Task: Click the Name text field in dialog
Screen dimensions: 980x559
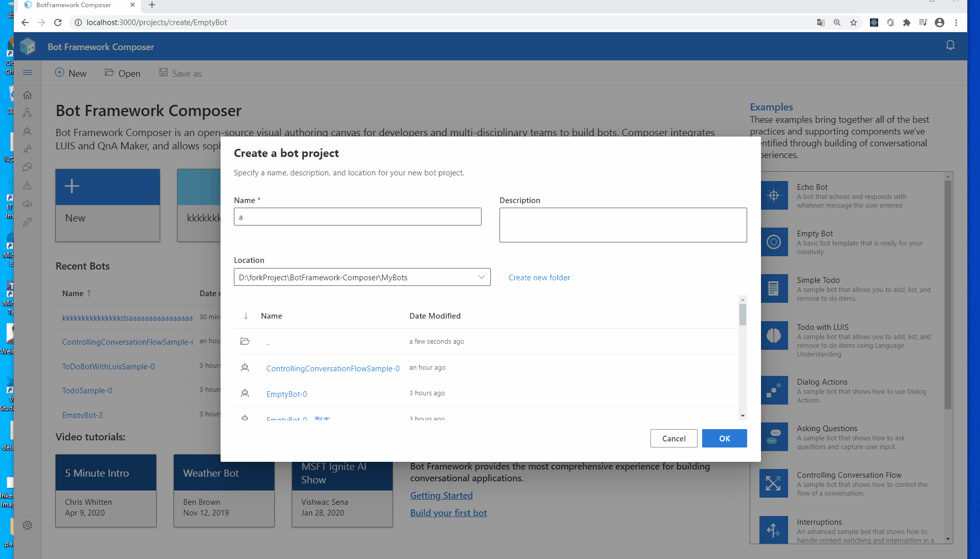Action: (x=357, y=217)
